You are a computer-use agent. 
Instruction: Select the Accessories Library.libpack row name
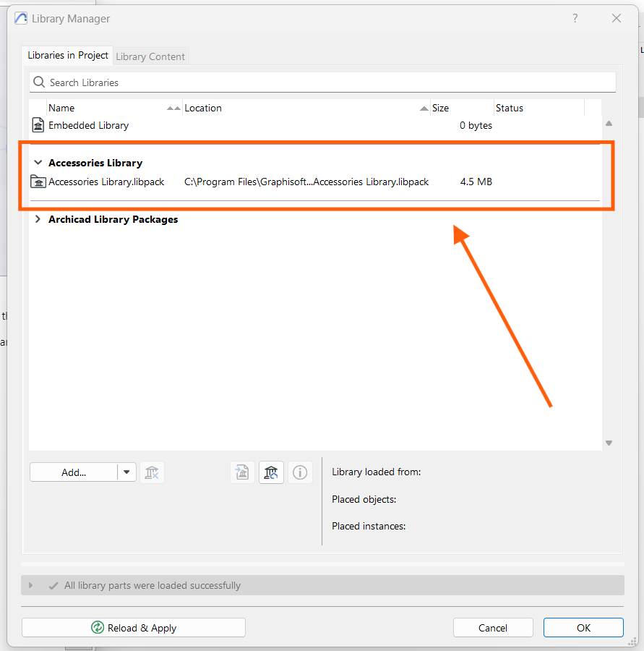click(x=106, y=182)
